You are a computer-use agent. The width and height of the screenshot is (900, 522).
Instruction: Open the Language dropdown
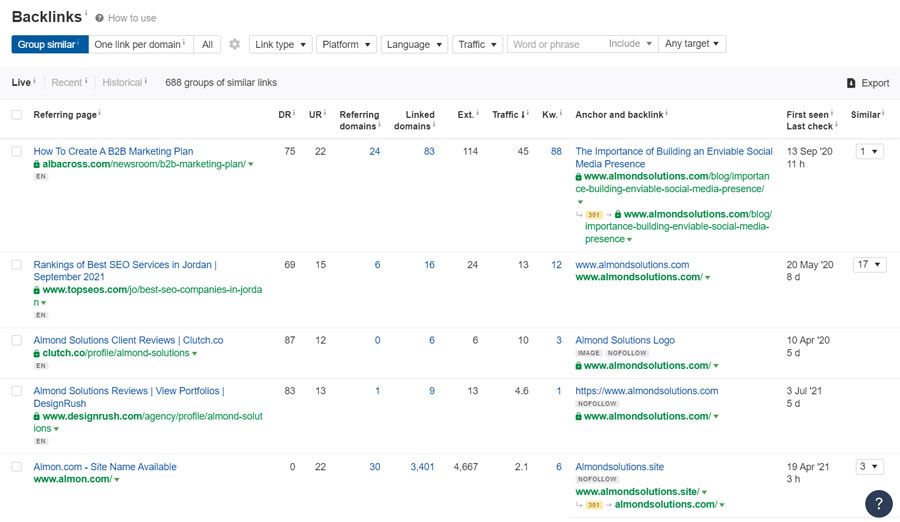(414, 44)
